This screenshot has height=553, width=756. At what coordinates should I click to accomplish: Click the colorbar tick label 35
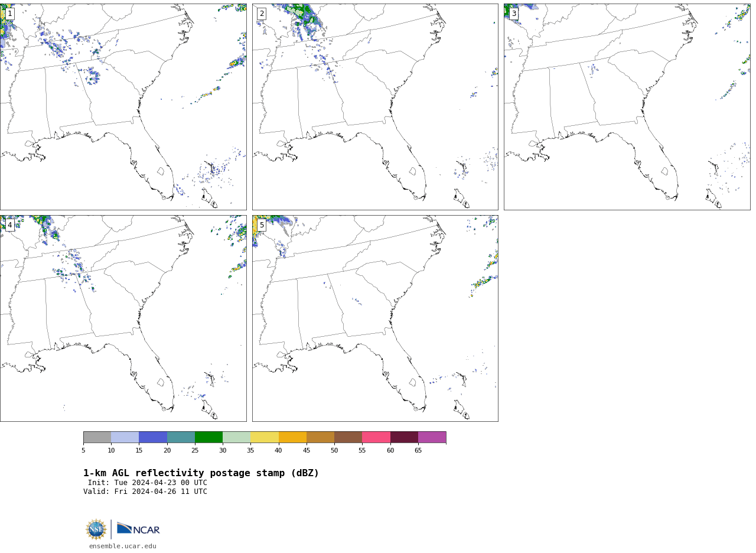(250, 451)
